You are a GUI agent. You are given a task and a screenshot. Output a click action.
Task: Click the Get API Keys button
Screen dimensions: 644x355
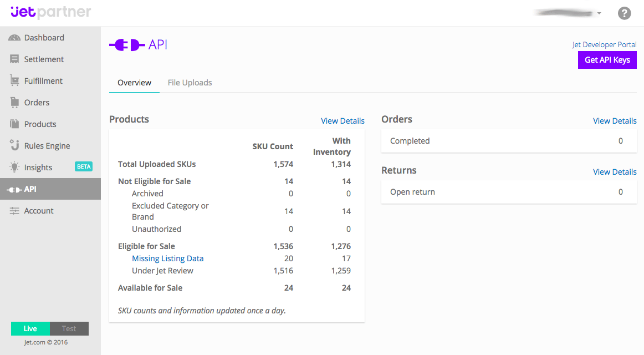click(607, 60)
